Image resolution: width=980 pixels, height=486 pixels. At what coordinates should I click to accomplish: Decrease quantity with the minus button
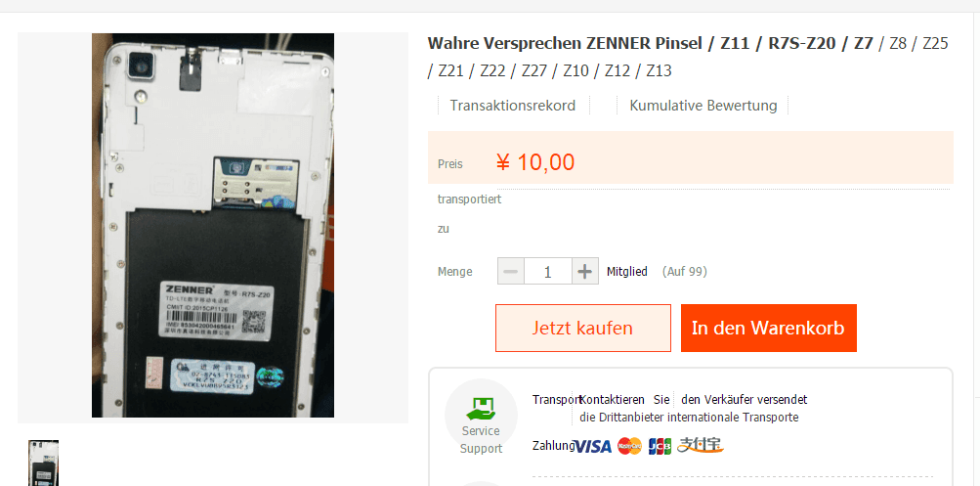(511, 272)
